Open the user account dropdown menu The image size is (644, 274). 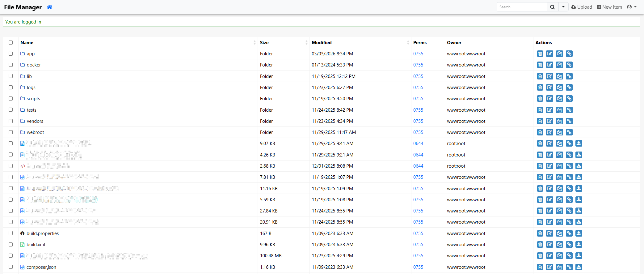pos(632,7)
